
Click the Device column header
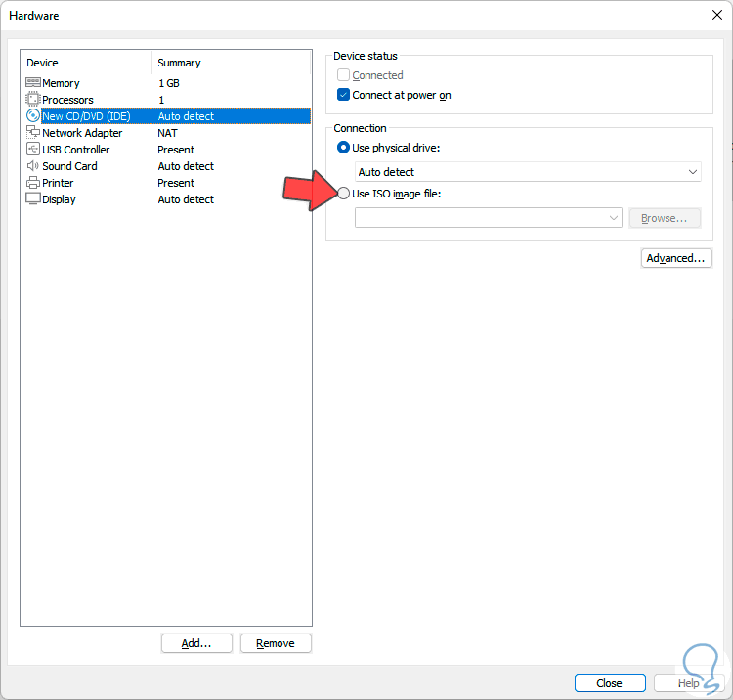tap(43, 63)
